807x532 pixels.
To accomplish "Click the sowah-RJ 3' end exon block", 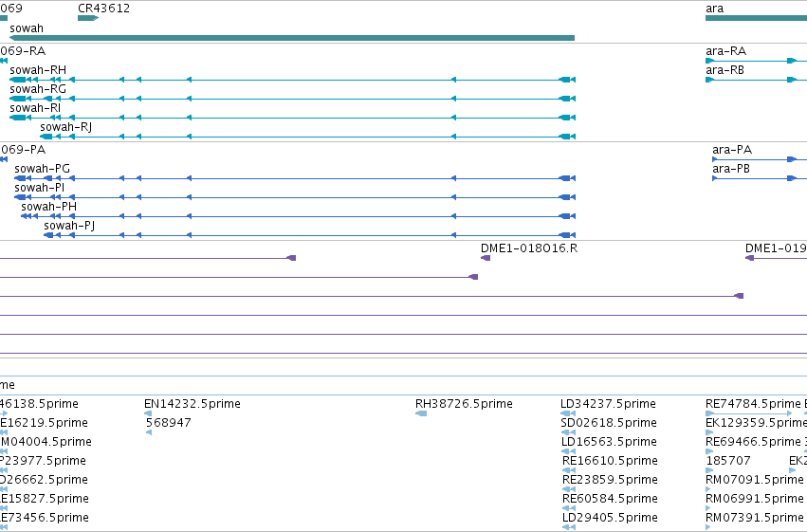I will click(46, 137).
